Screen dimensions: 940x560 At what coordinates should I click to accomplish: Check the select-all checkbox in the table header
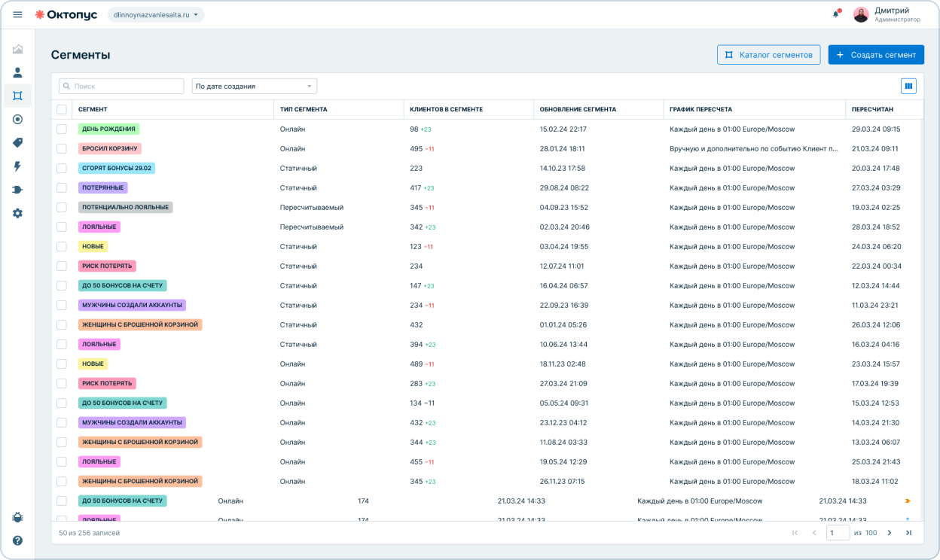click(x=62, y=109)
